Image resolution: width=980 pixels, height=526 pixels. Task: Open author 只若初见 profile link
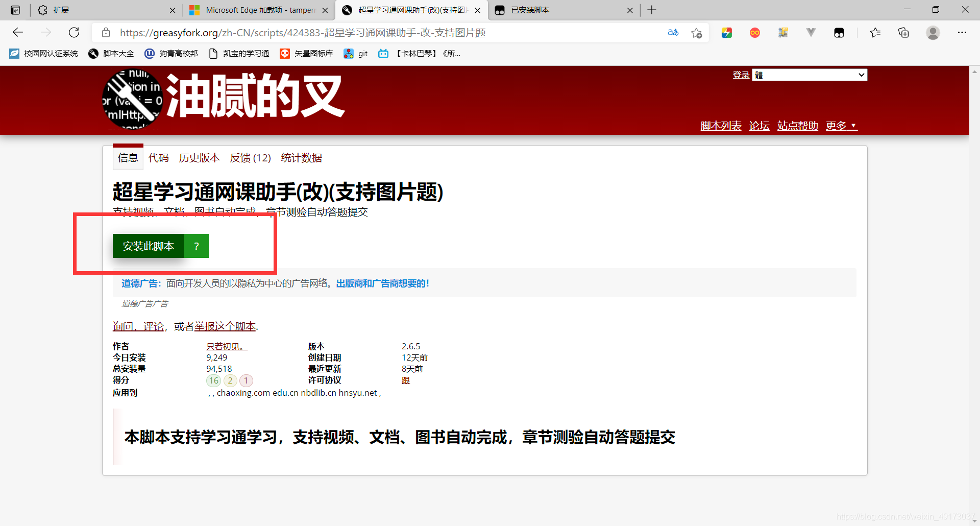pyautogui.click(x=227, y=346)
